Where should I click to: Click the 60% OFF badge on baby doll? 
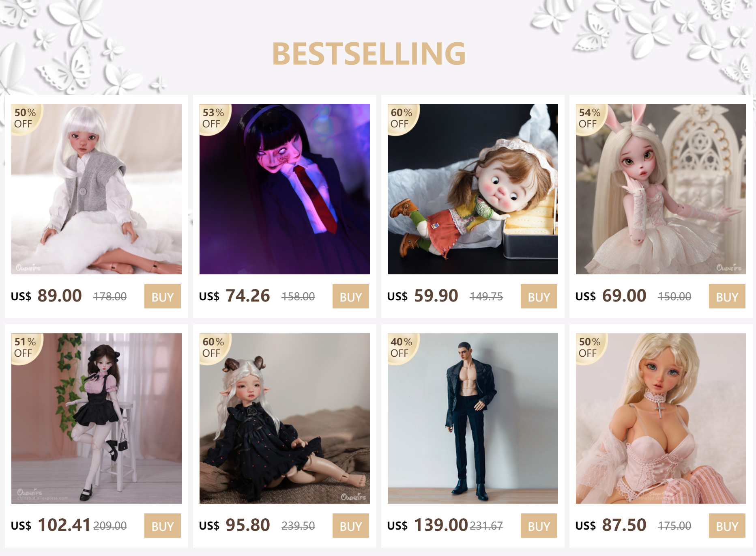coord(402,118)
